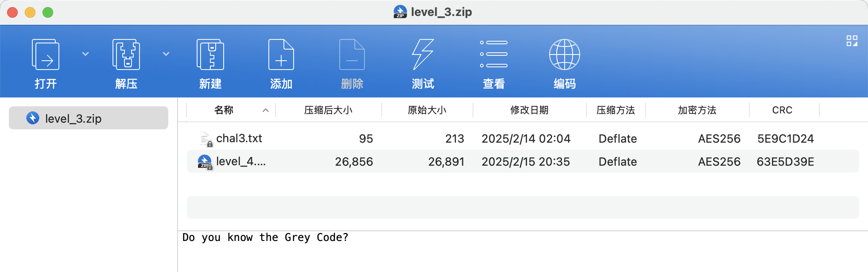Sort by the 压缩方法 column header
This screenshot has height=272, width=868.
[x=616, y=110]
